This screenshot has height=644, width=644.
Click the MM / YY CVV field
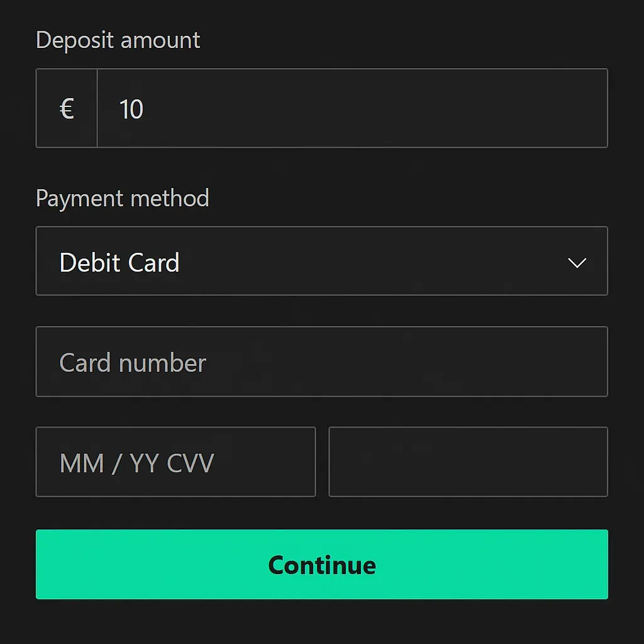tap(175, 462)
